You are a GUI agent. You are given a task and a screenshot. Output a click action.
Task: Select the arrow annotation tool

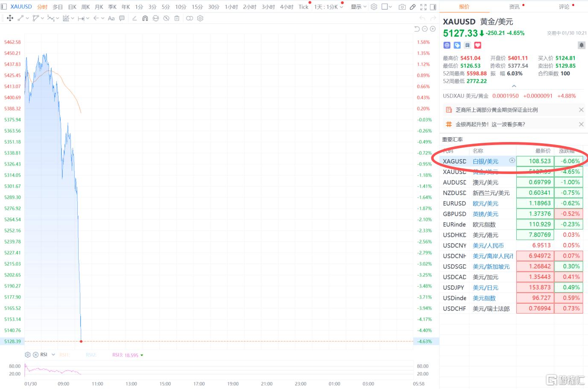point(96,18)
